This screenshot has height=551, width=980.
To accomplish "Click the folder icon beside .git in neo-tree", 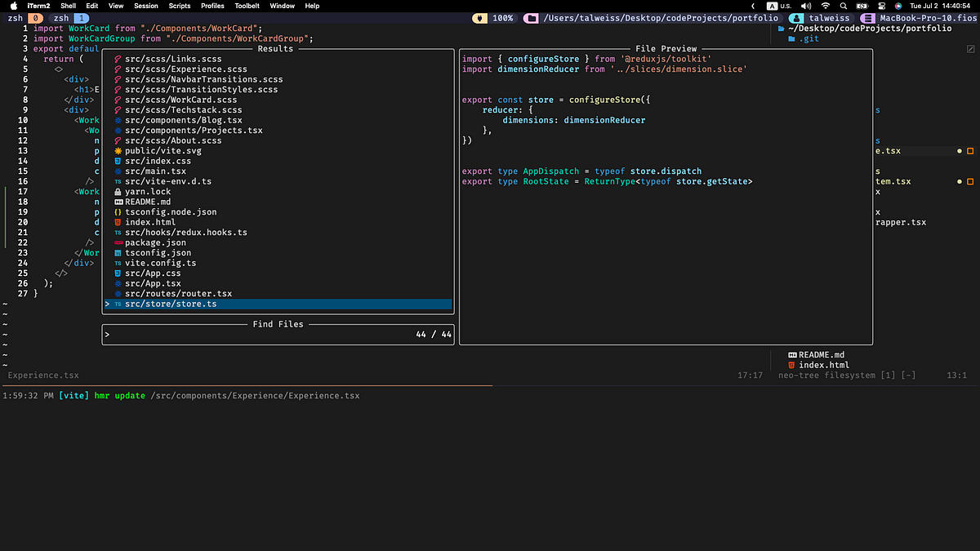I will click(791, 38).
